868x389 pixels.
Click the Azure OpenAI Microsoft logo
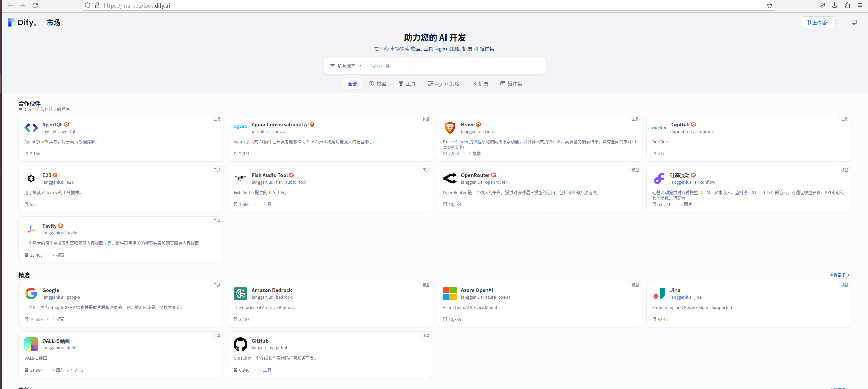point(450,293)
